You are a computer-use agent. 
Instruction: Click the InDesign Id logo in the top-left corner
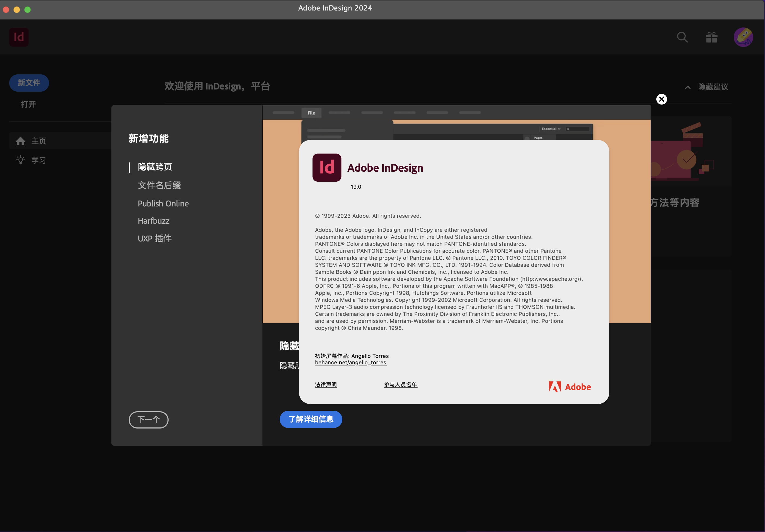point(19,37)
